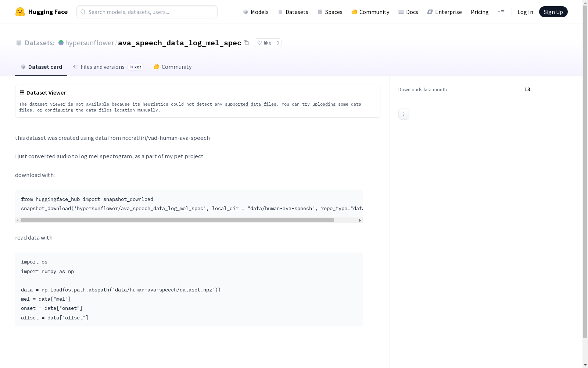The image size is (588, 368).
Task: Click the Dataset Viewer table icon
Action: click(22, 92)
